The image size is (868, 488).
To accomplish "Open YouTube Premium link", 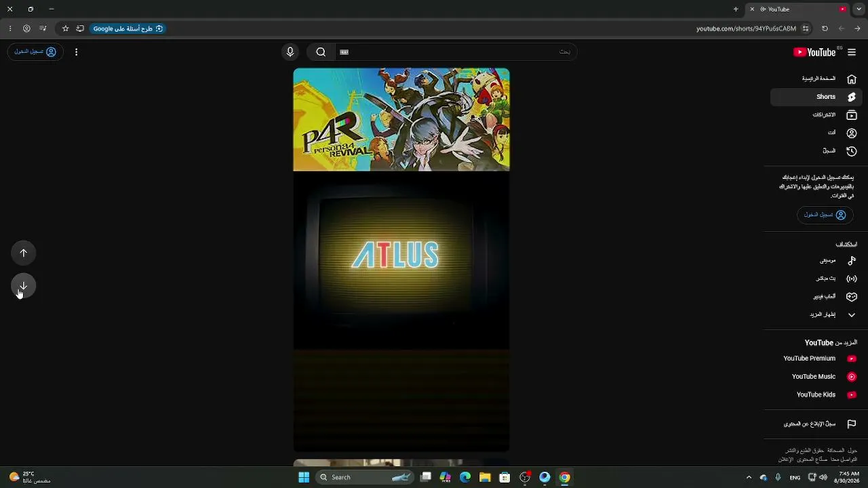I will [816, 359].
